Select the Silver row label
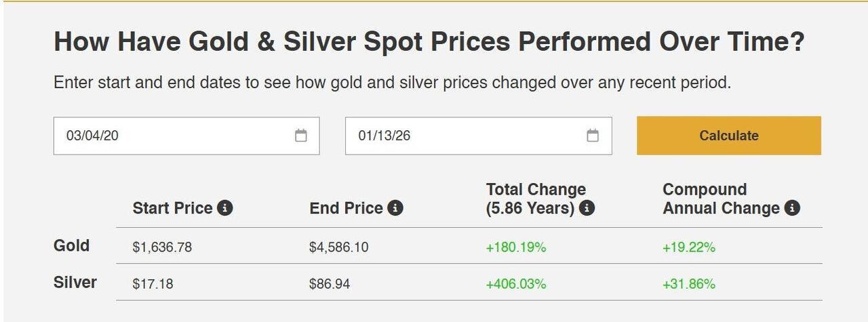868x322 pixels. click(75, 282)
